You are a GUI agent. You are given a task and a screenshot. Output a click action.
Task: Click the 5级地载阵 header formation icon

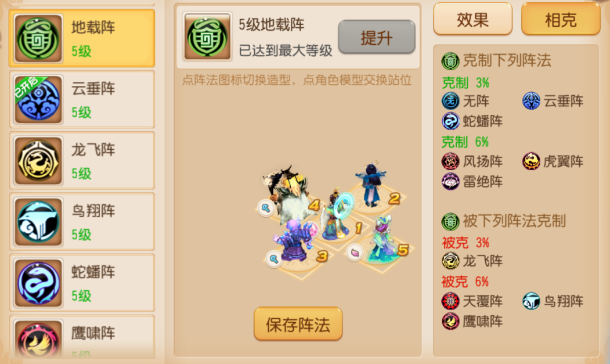click(x=207, y=37)
